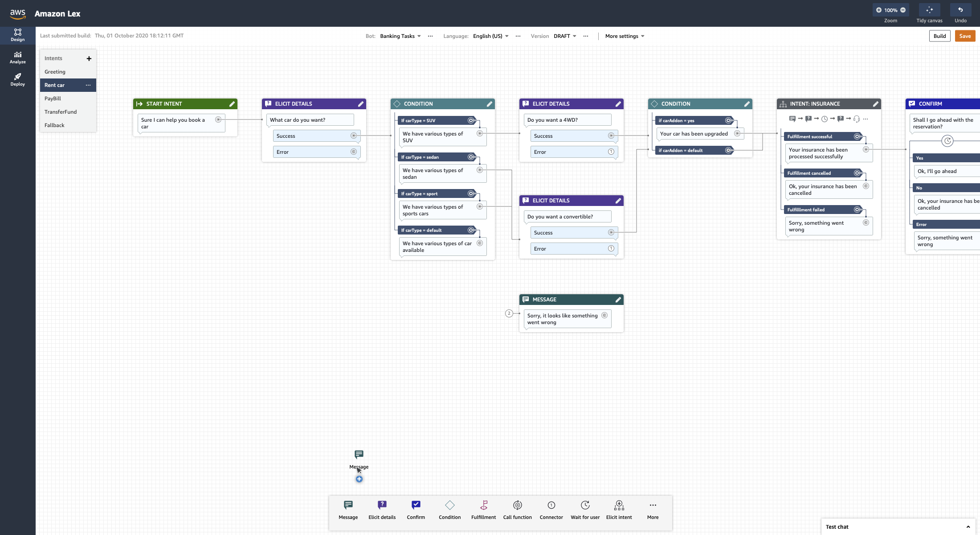
Task: Click connector port on 'Your car has been upgraded'
Action: (x=737, y=134)
